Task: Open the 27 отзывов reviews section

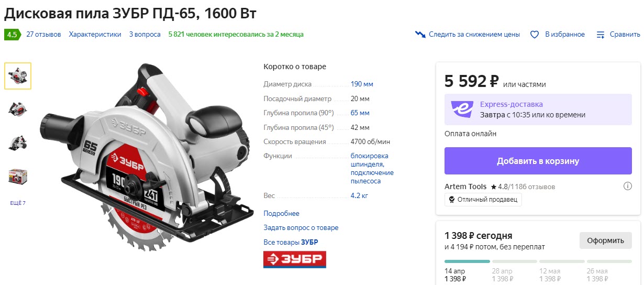Action: 43,35
